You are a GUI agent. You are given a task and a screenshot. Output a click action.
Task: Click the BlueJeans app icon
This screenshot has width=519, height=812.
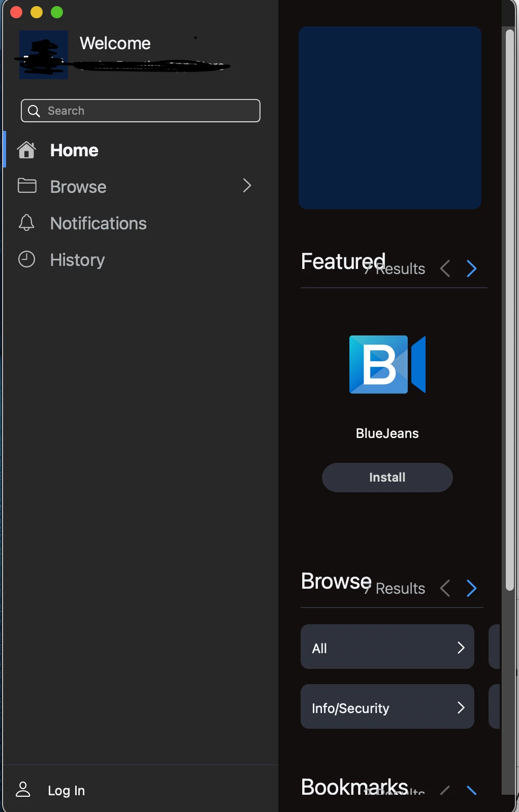387,364
